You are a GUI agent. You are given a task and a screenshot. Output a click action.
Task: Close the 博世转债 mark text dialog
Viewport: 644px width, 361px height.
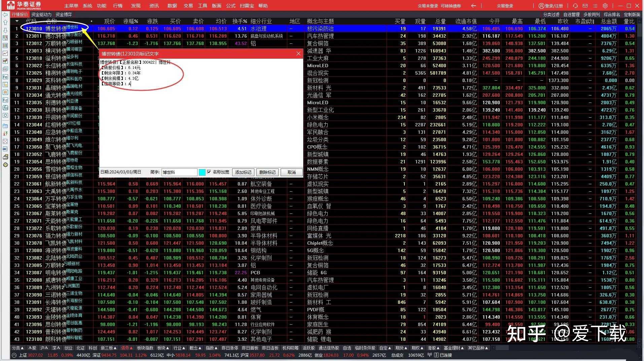[298, 54]
